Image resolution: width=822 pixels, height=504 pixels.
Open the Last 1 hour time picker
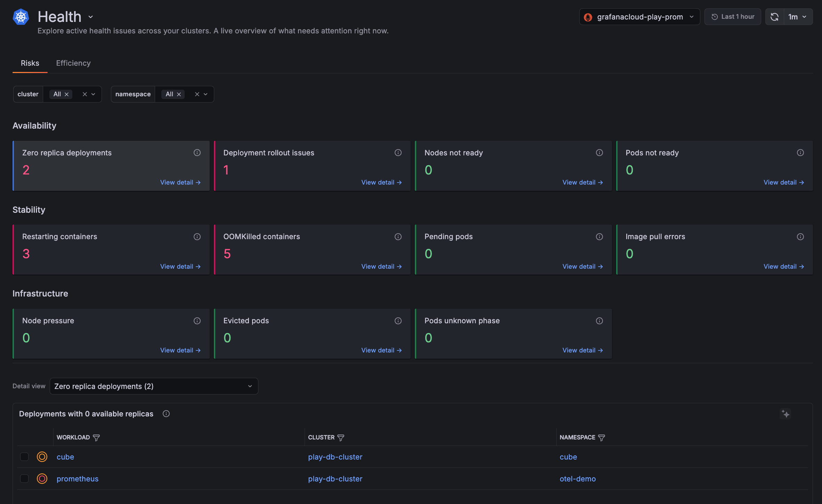pos(733,17)
